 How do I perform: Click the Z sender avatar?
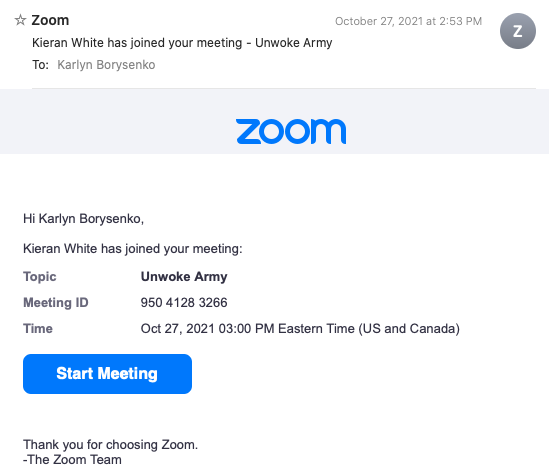pos(517,31)
